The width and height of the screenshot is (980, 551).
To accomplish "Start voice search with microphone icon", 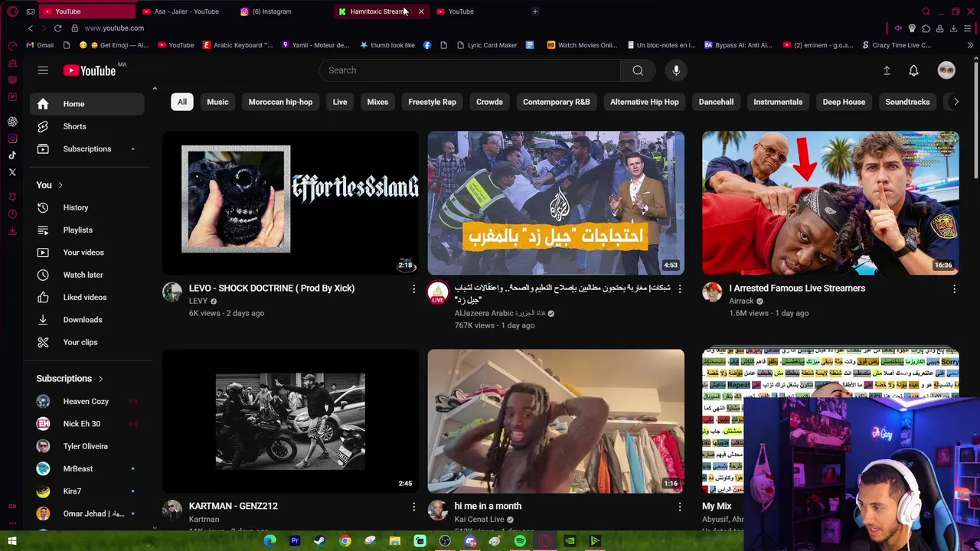I will pos(676,70).
